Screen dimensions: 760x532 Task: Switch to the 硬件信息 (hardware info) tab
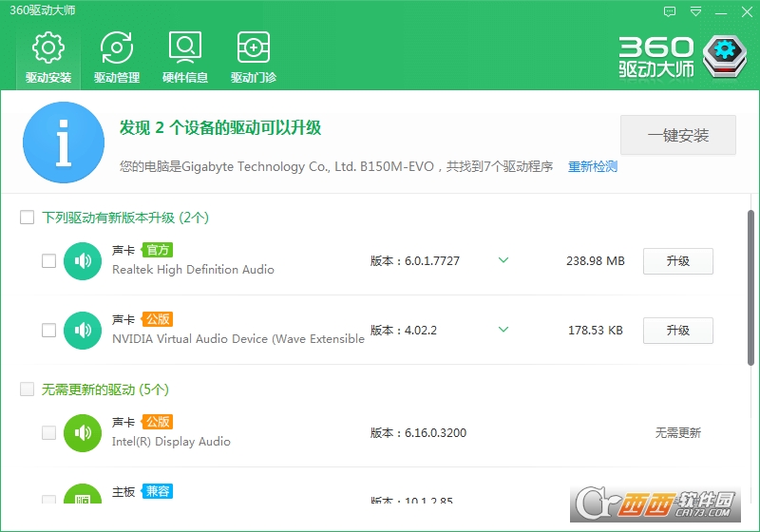click(x=185, y=57)
